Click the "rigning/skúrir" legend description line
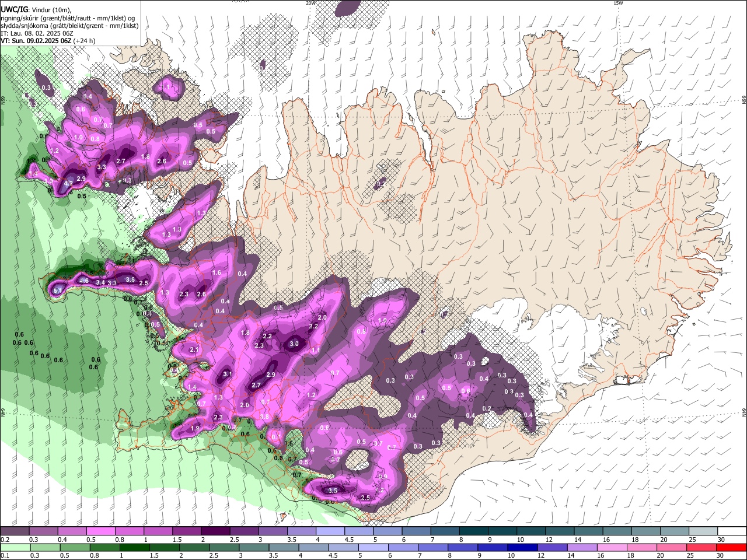747x560 pixels. tap(68, 17)
